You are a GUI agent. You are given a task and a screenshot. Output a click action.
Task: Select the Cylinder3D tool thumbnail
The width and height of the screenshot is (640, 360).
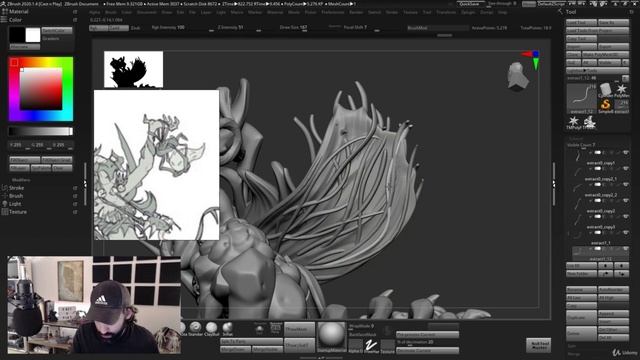(605, 89)
